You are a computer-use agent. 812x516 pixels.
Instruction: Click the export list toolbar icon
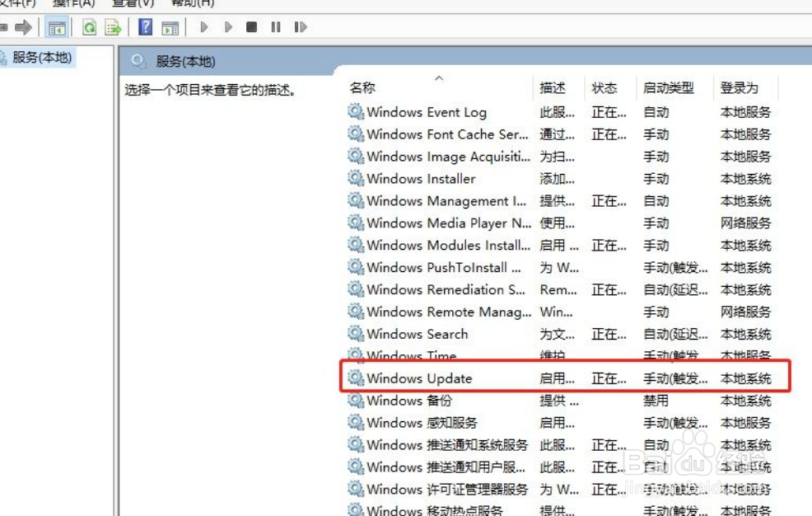[113, 27]
